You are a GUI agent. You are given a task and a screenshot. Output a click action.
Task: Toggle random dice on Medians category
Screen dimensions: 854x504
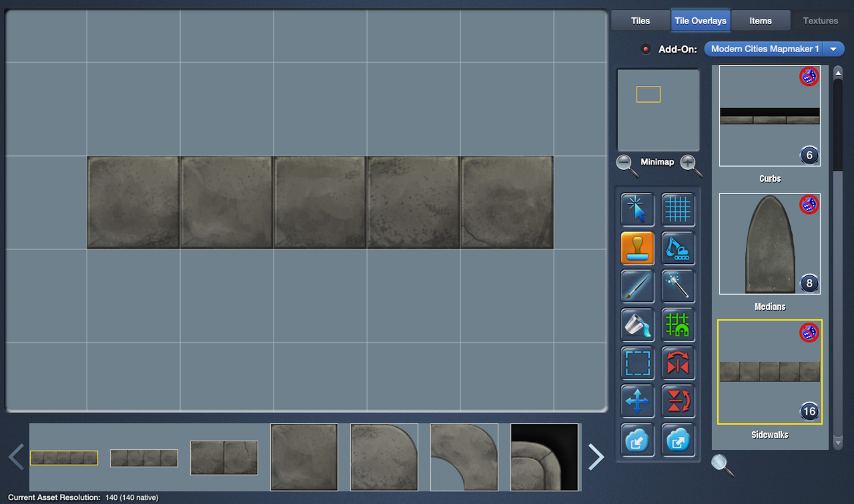[809, 205]
